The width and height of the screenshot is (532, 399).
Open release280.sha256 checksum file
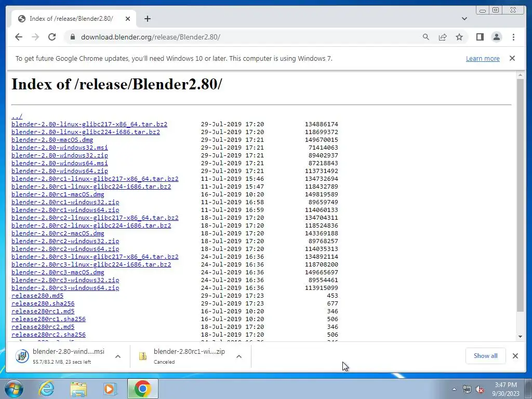(x=43, y=303)
